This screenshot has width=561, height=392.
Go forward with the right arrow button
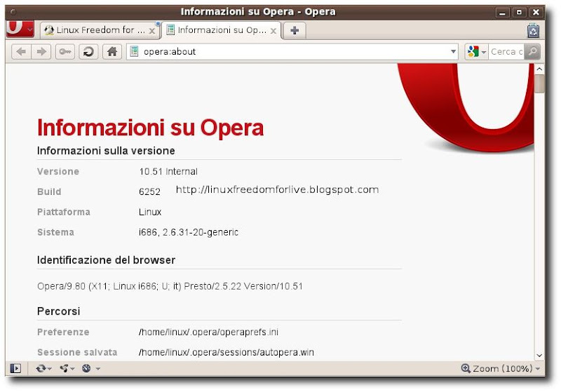pos(41,52)
